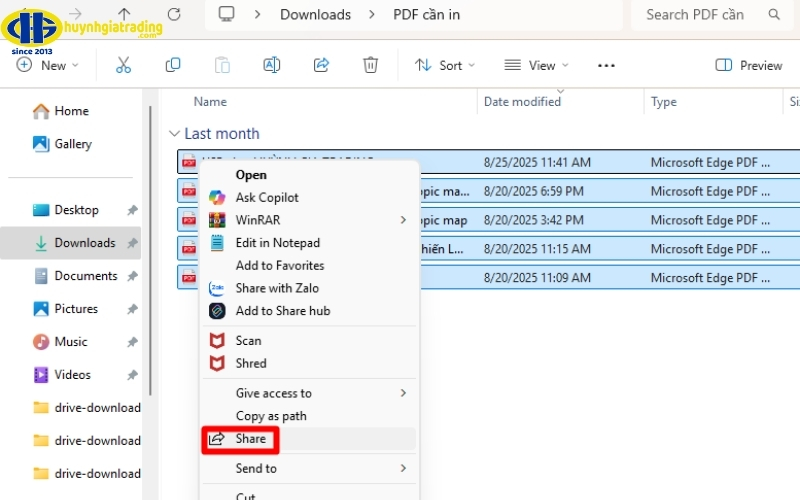Click the Refresh icon in address bar

coord(174,14)
